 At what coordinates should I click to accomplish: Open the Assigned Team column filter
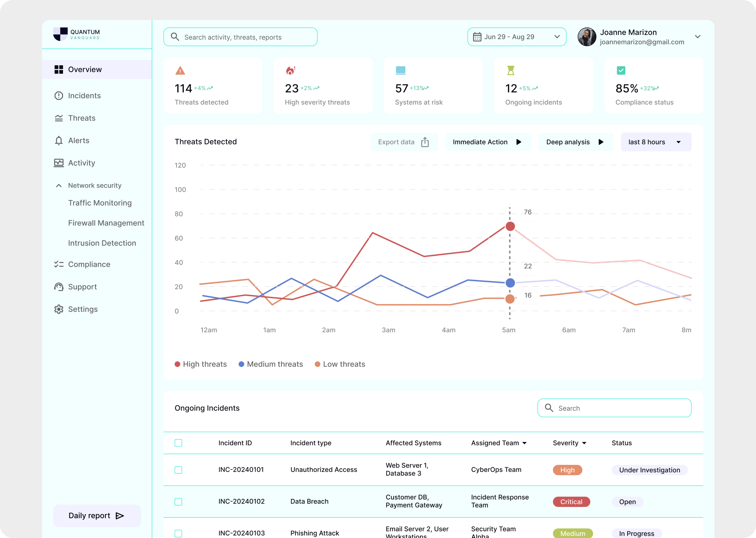coord(524,443)
